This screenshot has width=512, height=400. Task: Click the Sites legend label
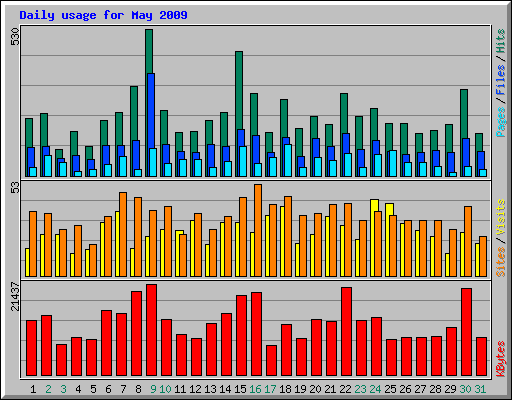coord(500,262)
